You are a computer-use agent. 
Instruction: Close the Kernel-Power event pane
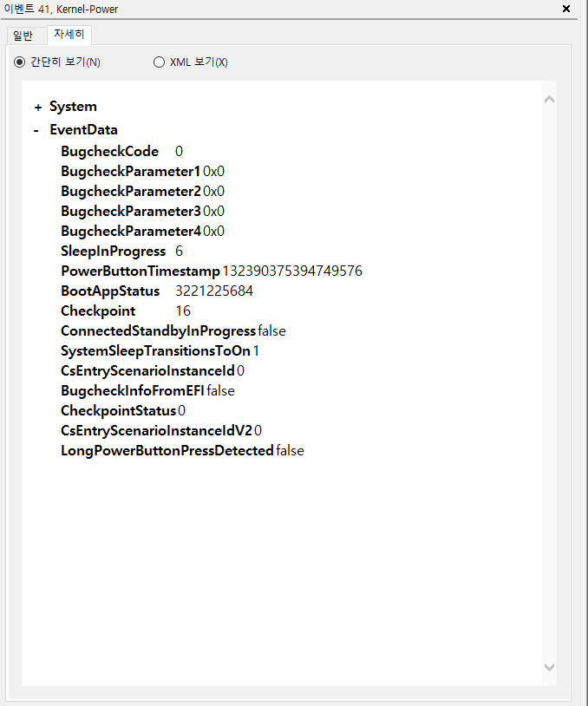coord(566,9)
